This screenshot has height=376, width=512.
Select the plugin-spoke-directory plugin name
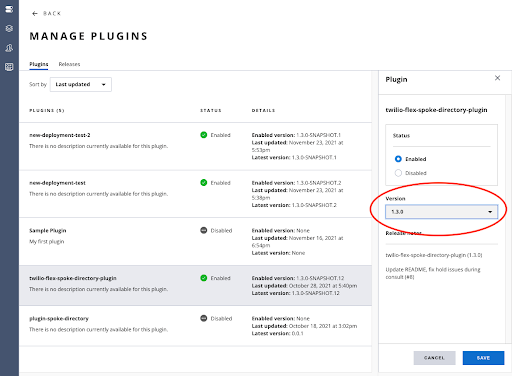click(x=59, y=318)
